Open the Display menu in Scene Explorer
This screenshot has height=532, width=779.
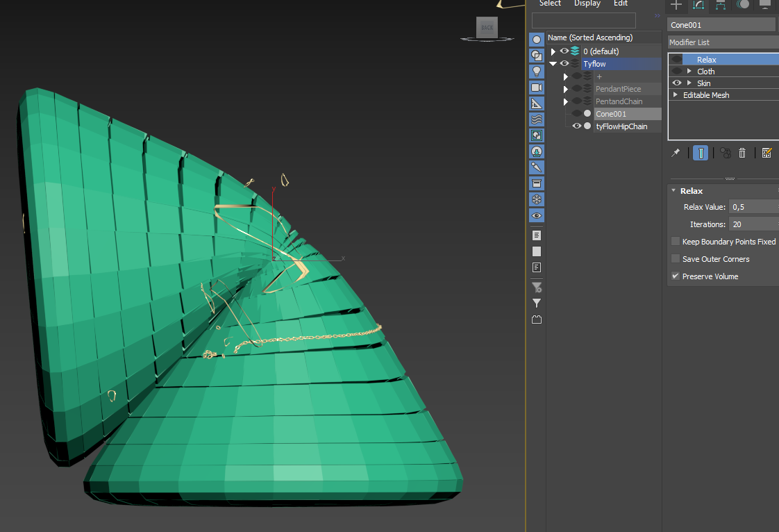point(587,3)
